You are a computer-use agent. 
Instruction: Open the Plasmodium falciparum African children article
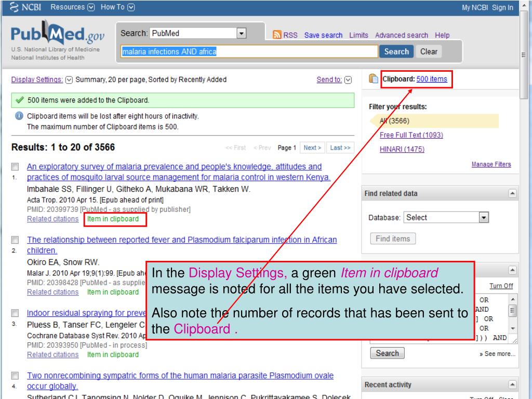(x=182, y=245)
